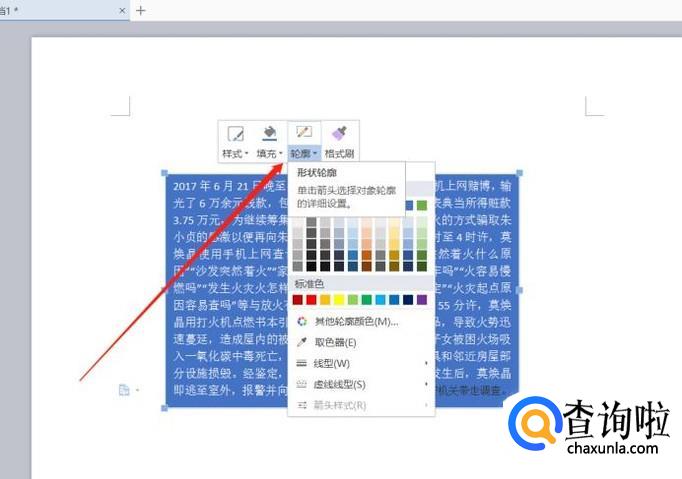Click the 轮廓 outline pen icon
This screenshot has width=682, height=479.
[x=304, y=133]
